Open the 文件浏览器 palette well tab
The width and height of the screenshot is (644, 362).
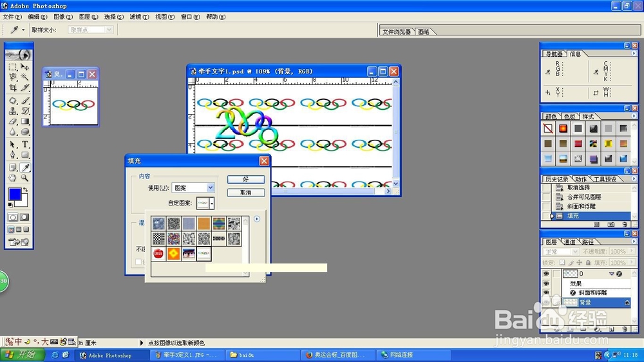click(396, 32)
